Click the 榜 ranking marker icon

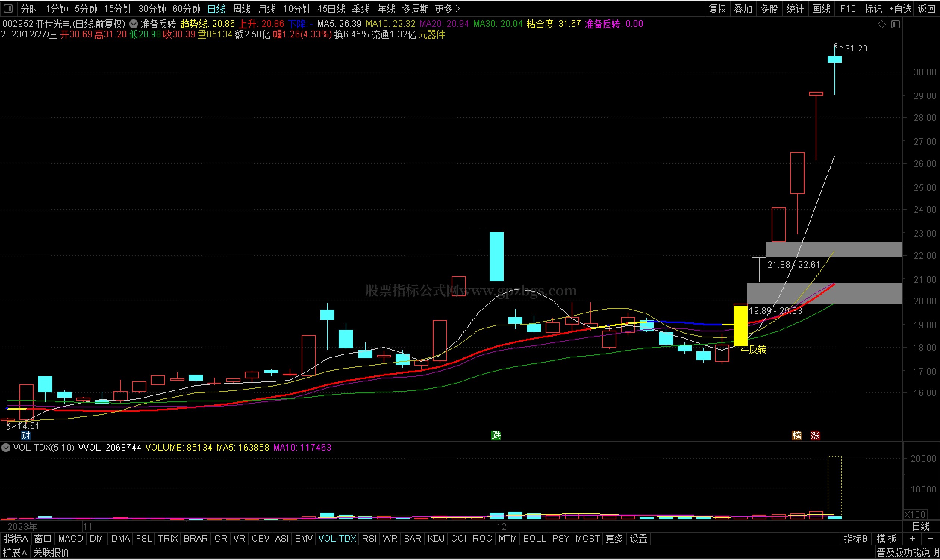pyautogui.click(x=797, y=436)
